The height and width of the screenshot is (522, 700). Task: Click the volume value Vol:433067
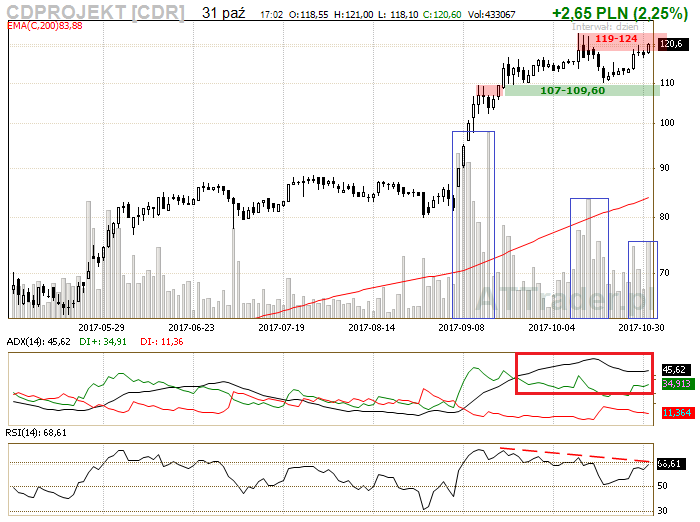point(492,15)
